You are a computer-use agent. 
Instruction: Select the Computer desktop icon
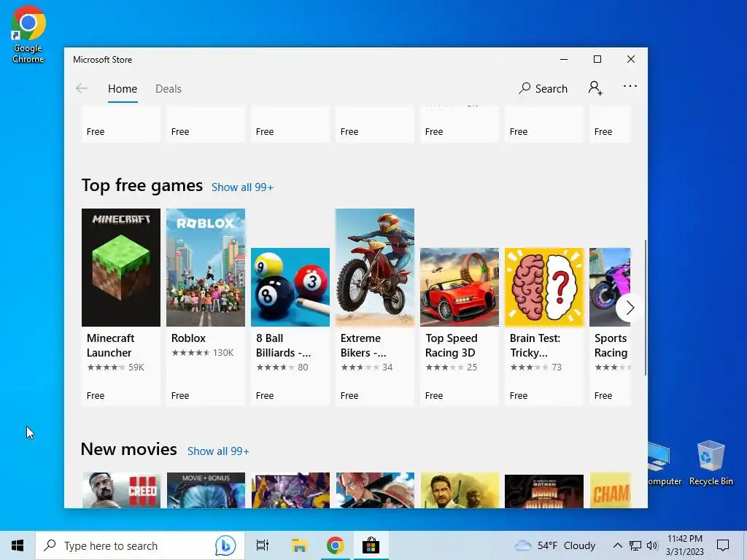(x=664, y=464)
